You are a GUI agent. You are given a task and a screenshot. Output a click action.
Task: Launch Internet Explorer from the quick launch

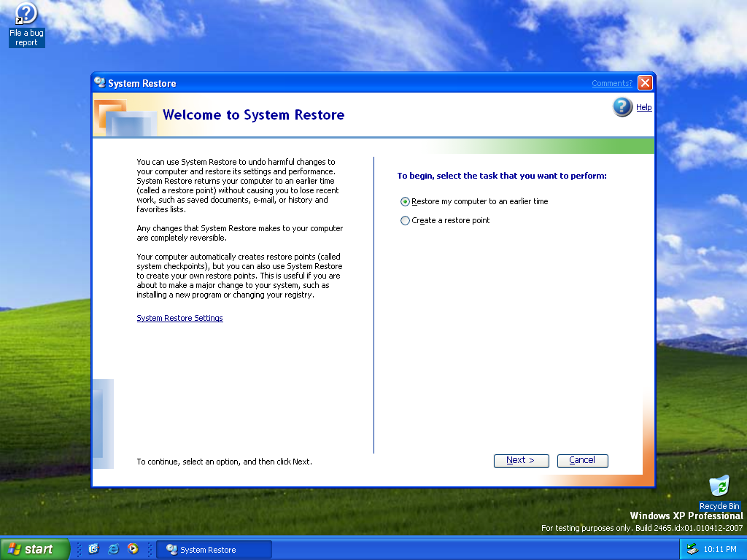click(x=113, y=549)
